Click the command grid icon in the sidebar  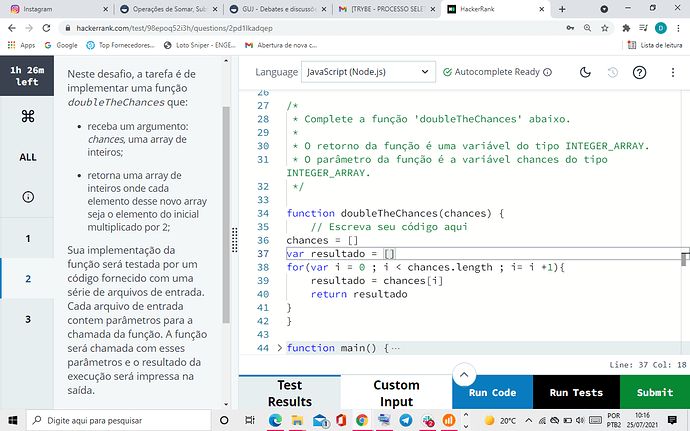point(28,116)
